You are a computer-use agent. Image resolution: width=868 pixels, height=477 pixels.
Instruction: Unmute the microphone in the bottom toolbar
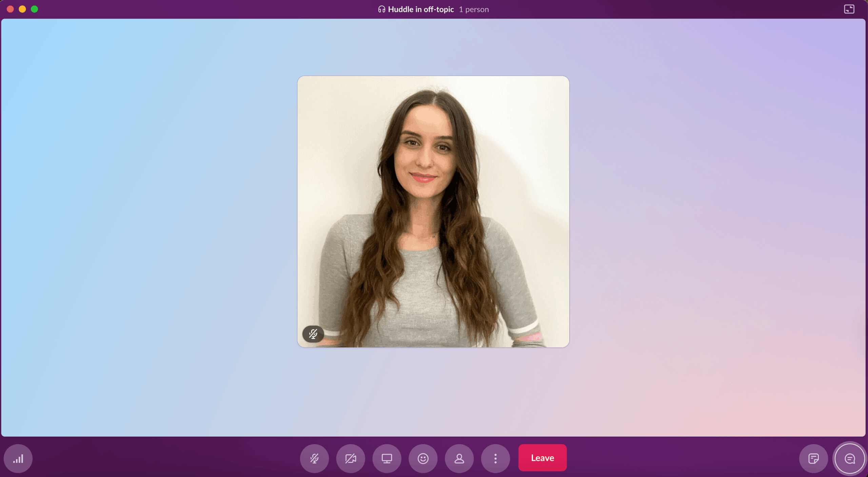[x=314, y=458]
